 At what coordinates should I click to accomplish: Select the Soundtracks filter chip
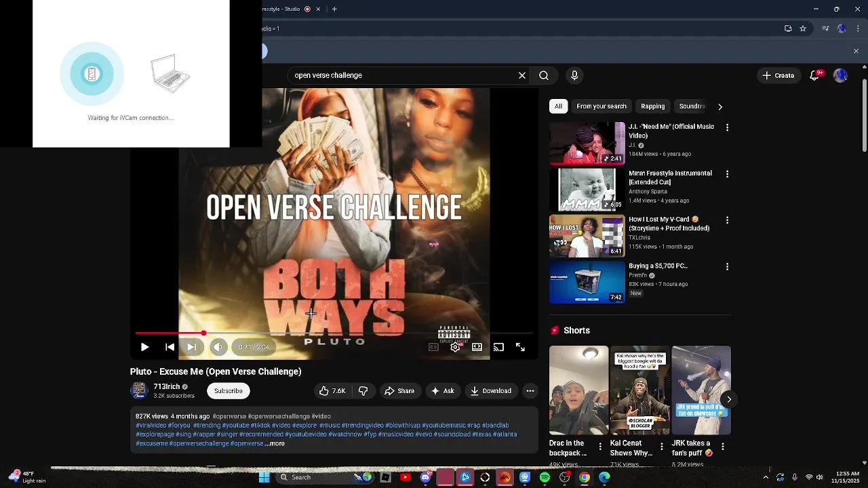[x=692, y=106]
